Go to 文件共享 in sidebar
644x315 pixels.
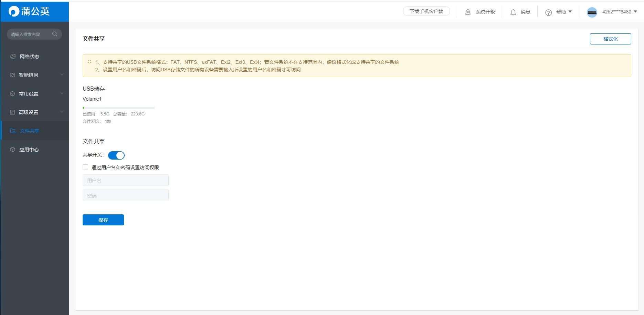click(35, 130)
